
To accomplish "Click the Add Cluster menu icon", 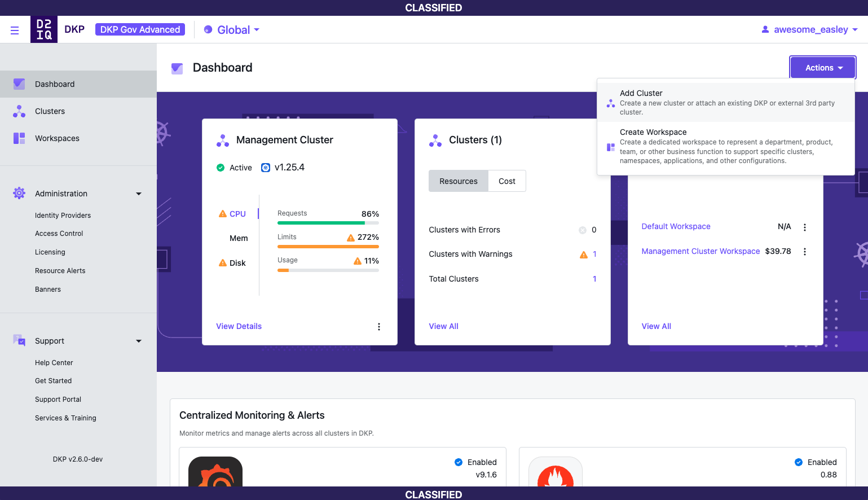I will [x=611, y=103].
